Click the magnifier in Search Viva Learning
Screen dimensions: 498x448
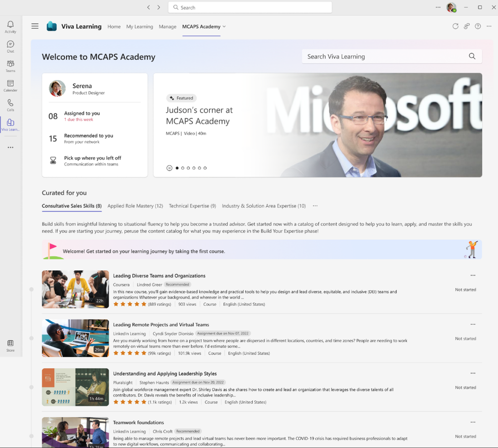(472, 56)
